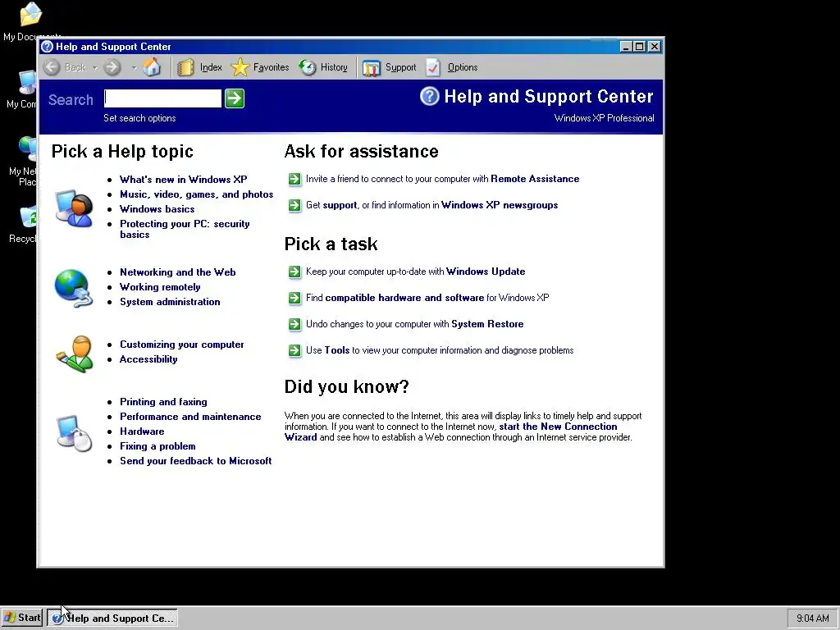Open Networking and the Web topic
Image resolution: width=840 pixels, height=630 pixels.
[178, 272]
